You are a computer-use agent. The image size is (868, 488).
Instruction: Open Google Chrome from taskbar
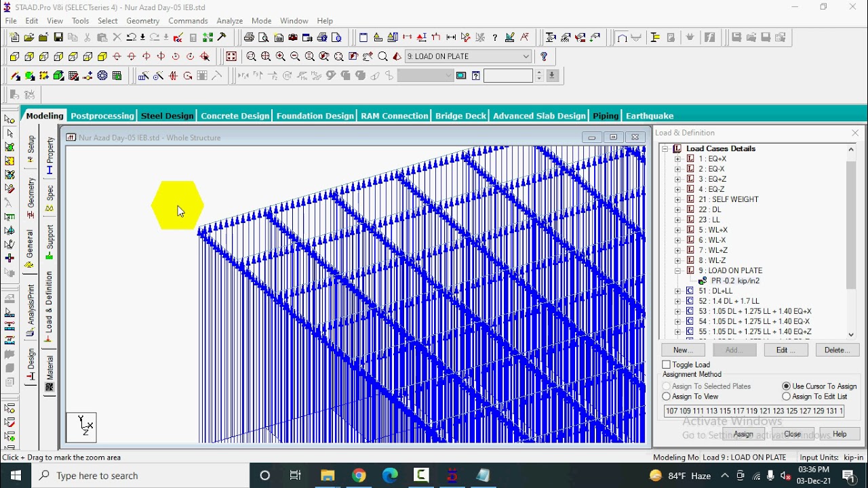[x=359, y=475]
